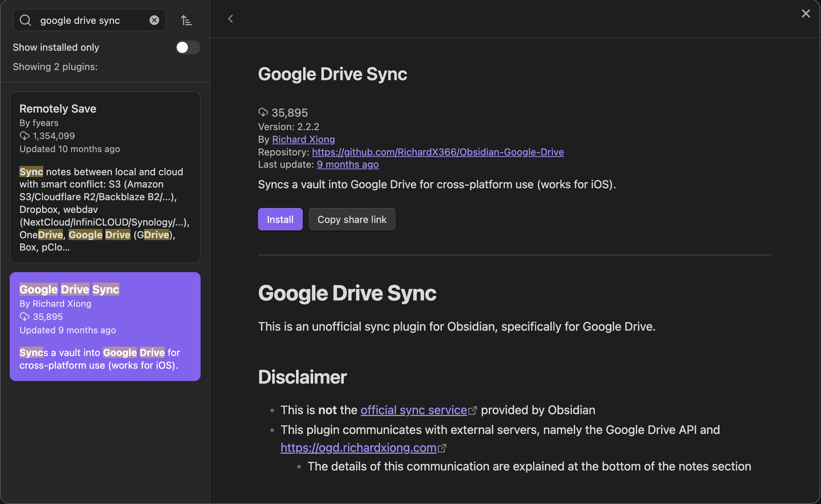This screenshot has height=504, width=821.
Task: Click 'Updated 9 months ago' on selected card
Action: point(67,330)
